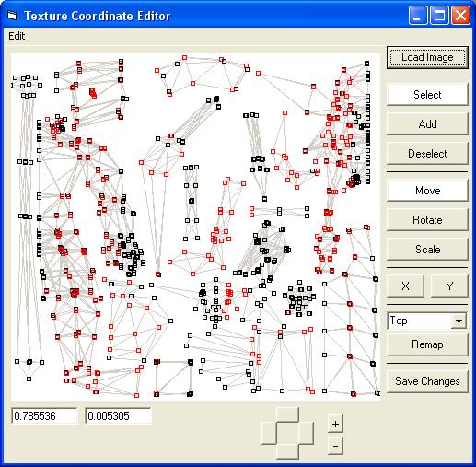Switch to the Move tool button
Viewport: 476px width, 467px height.
tap(427, 191)
